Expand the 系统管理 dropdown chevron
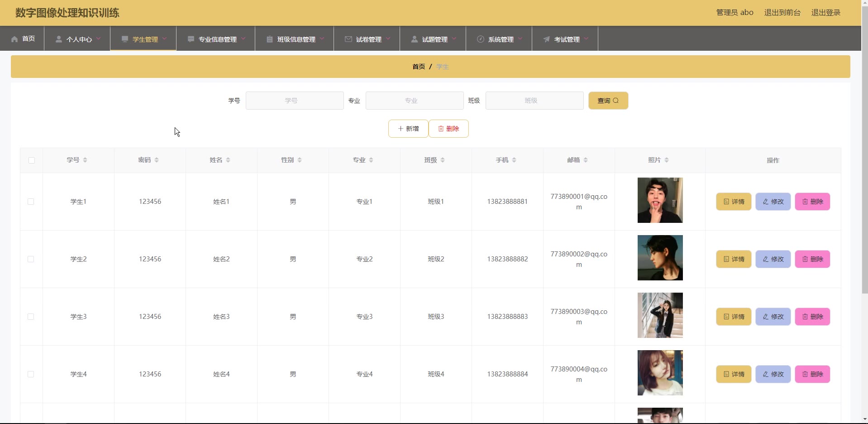The height and width of the screenshot is (424, 868). tap(520, 39)
